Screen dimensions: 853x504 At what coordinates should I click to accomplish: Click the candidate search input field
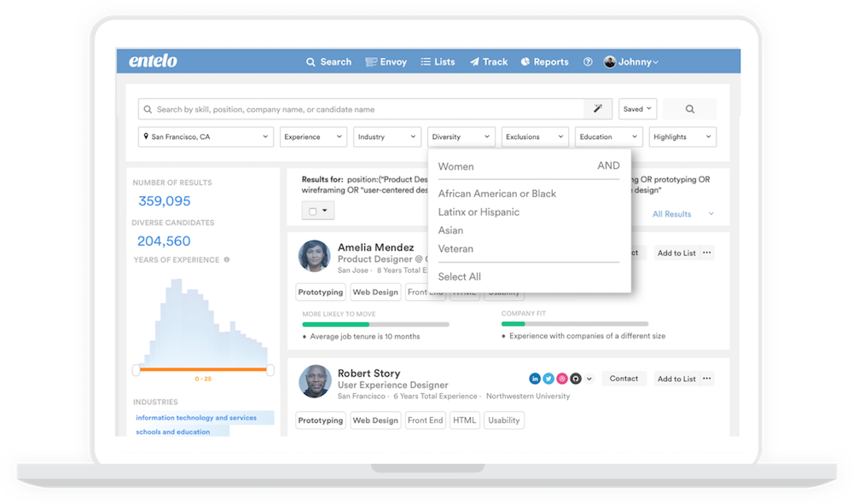click(361, 109)
